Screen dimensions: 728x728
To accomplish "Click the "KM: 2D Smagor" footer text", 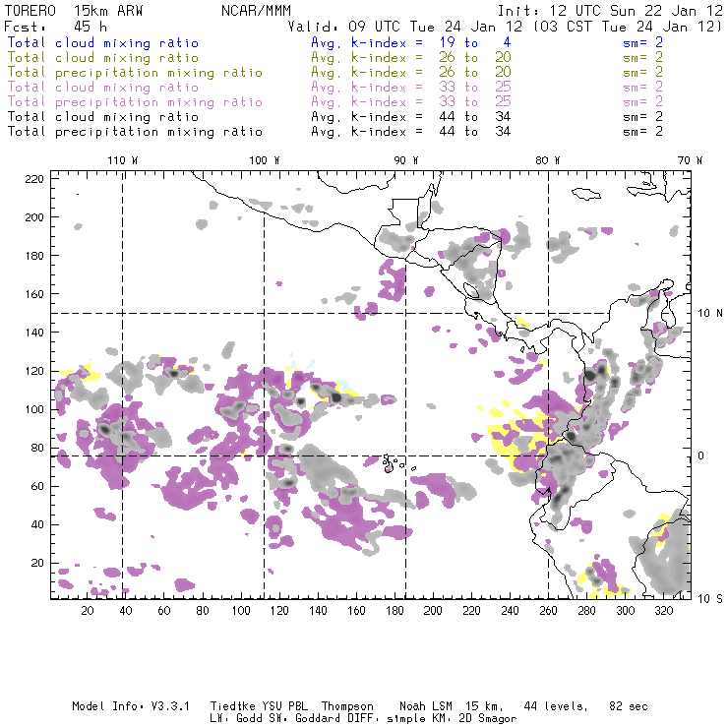I will click(x=466, y=720).
